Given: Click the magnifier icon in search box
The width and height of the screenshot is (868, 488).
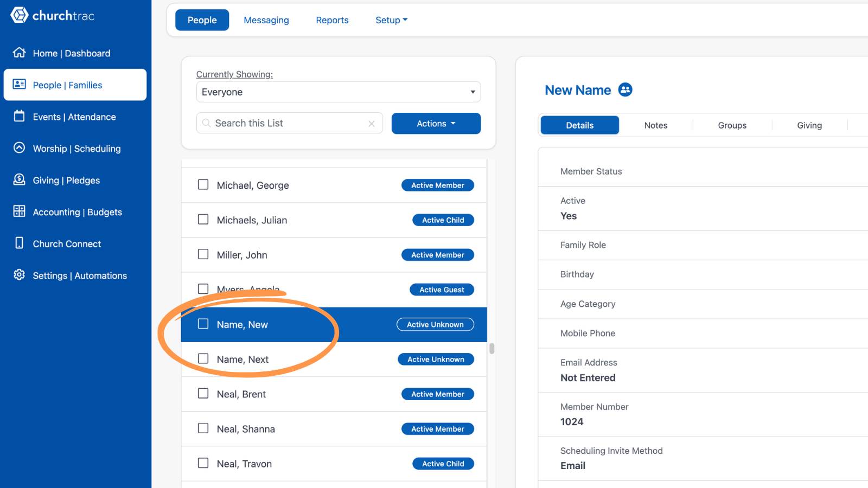Looking at the screenshot, I should [206, 123].
